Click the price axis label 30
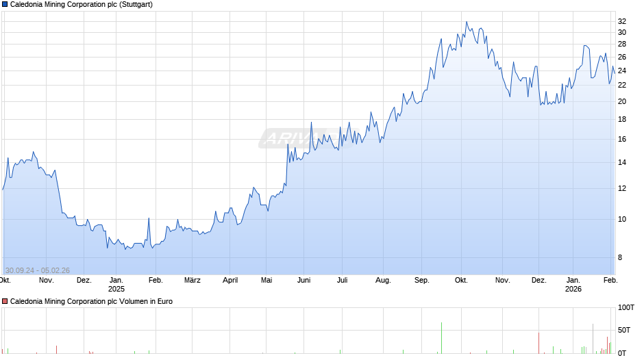Image resolution: width=644 pixels, height=360 pixels. (x=622, y=32)
